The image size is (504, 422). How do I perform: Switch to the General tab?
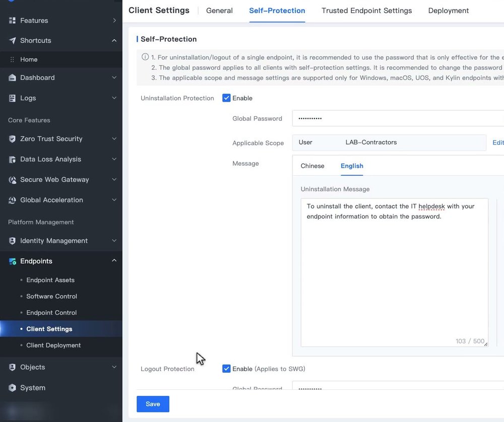click(219, 11)
